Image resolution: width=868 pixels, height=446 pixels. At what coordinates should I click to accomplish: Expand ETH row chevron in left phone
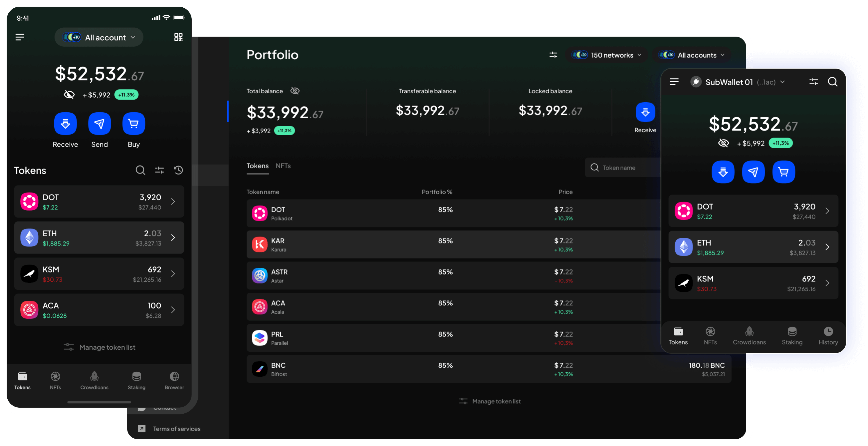click(x=173, y=238)
